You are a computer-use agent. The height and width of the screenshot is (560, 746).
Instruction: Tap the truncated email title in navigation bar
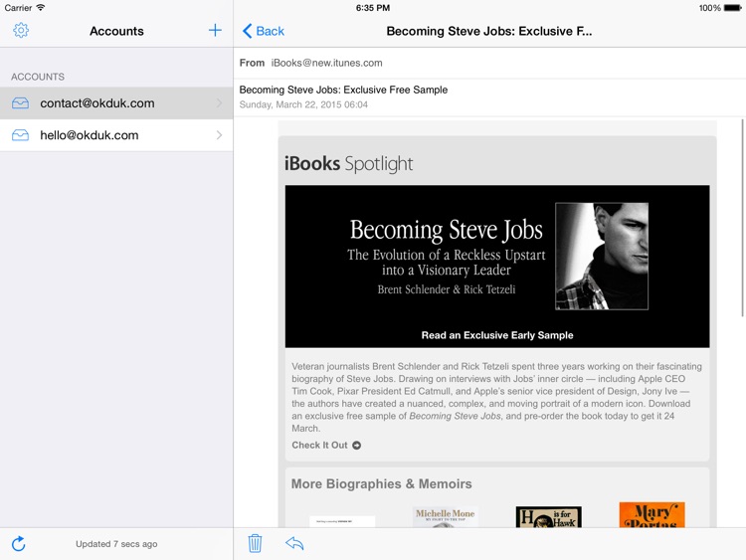coord(489,31)
